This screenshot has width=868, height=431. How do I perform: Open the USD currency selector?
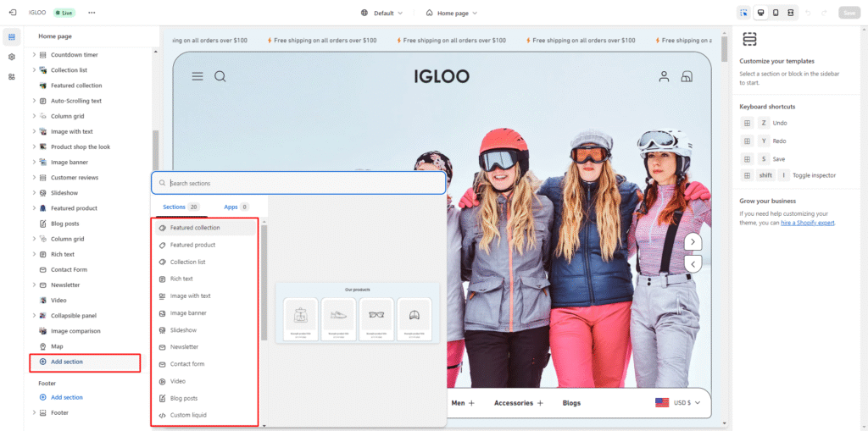(678, 403)
